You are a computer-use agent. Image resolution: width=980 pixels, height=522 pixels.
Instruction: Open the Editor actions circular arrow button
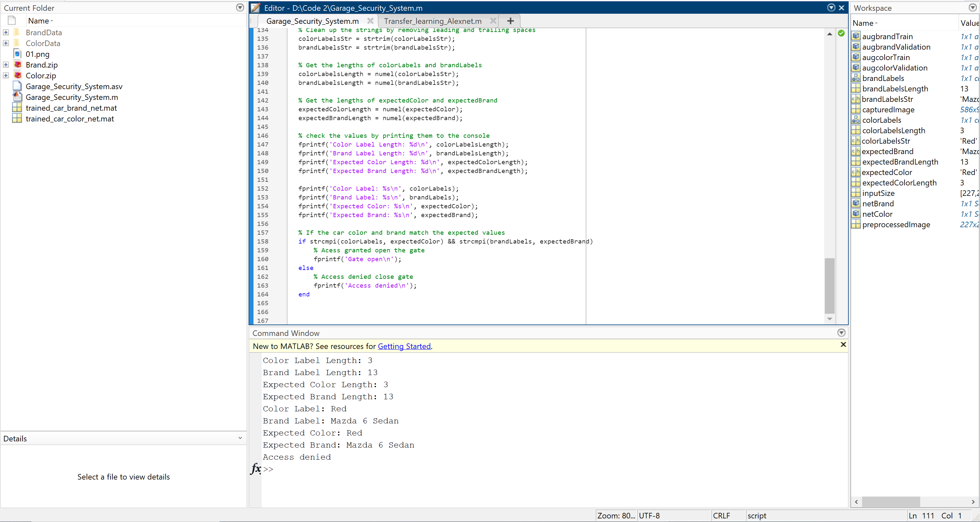click(831, 8)
